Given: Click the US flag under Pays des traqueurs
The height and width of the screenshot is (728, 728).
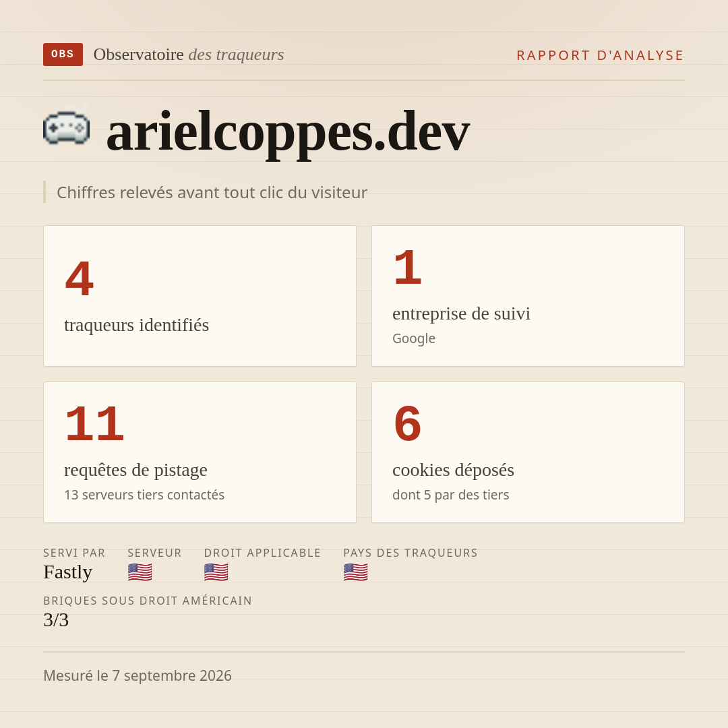Looking at the screenshot, I should (356, 572).
